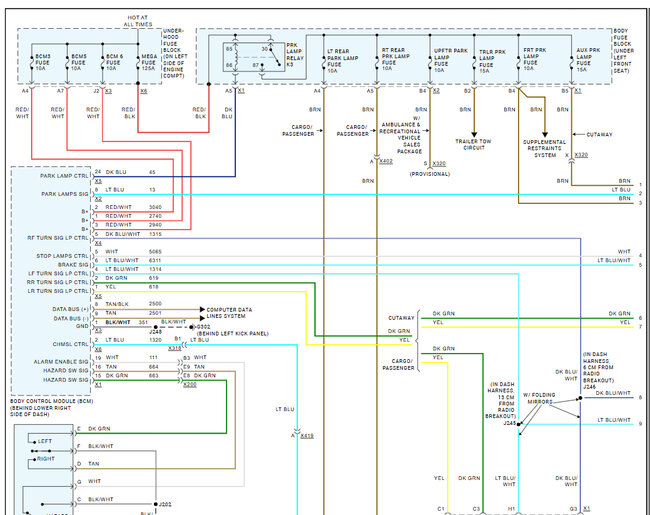Click the (BEHIND LEFT KICK PANEL) note
This screenshot has width=650, height=515.
click(x=233, y=333)
